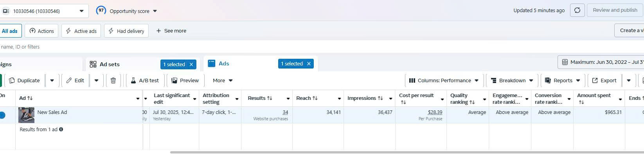Select the Had delivery filter tab
This screenshot has height=159, width=644.
coord(126,31)
